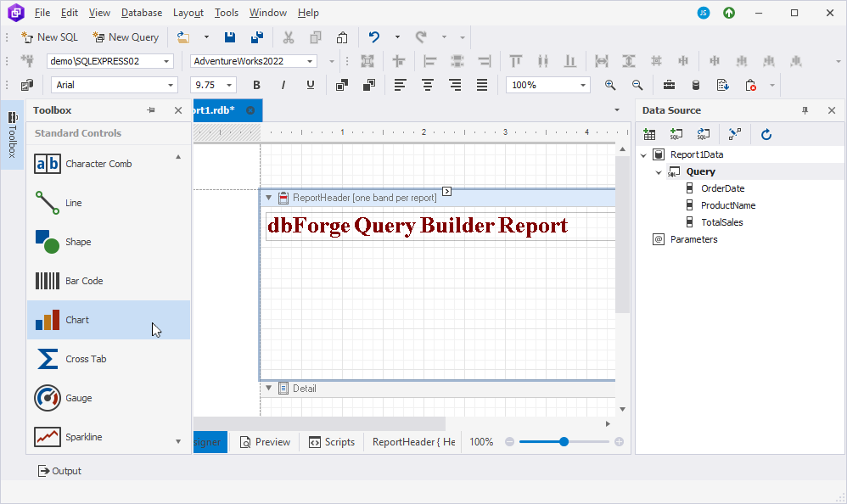Select the TotalSales field
The height and width of the screenshot is (504, 847).
tap(721, 222)
